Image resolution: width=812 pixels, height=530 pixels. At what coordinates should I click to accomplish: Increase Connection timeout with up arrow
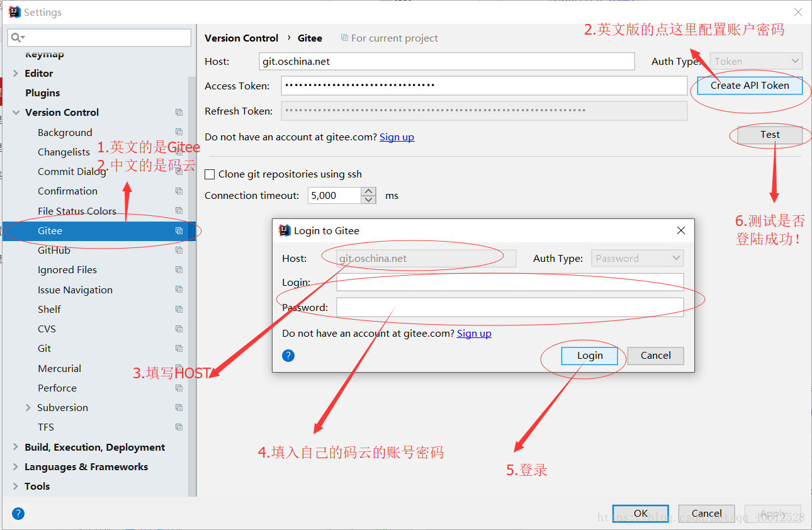368,191
